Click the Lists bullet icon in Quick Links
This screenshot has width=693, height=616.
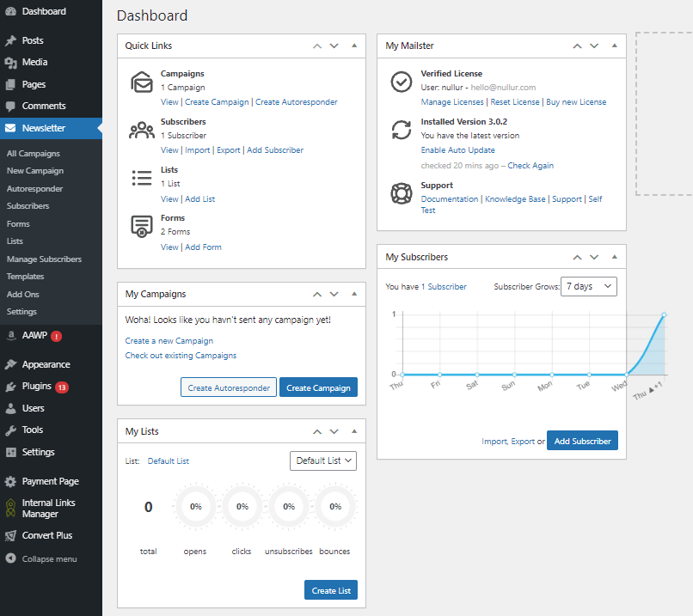pyautogui.click(x=142, y=178)
